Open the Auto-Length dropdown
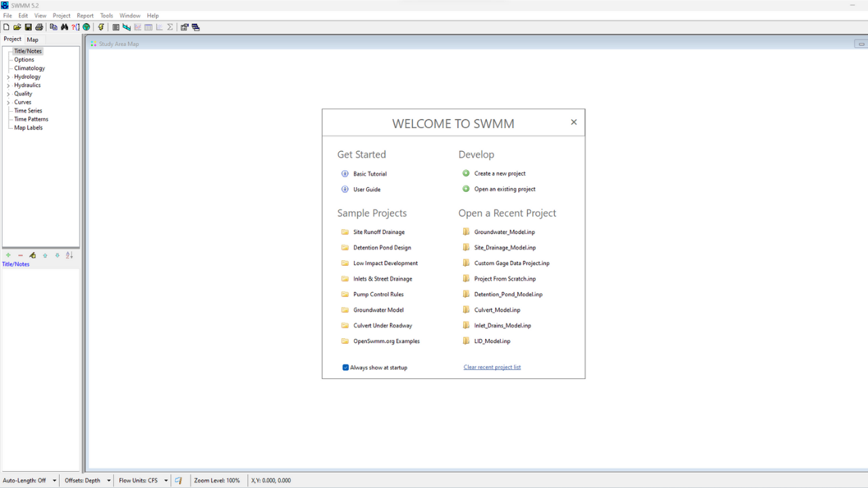This screenshot has width=868, height=488. pos(54,480)
